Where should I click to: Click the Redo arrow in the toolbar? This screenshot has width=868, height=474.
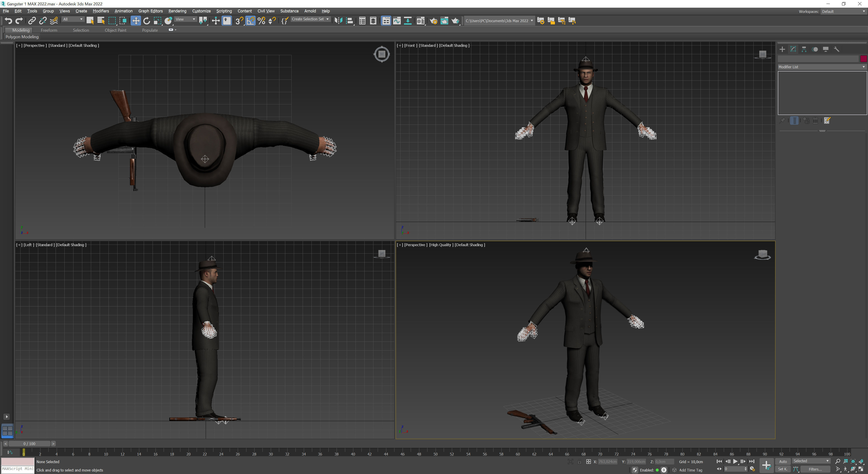(19, 21)
